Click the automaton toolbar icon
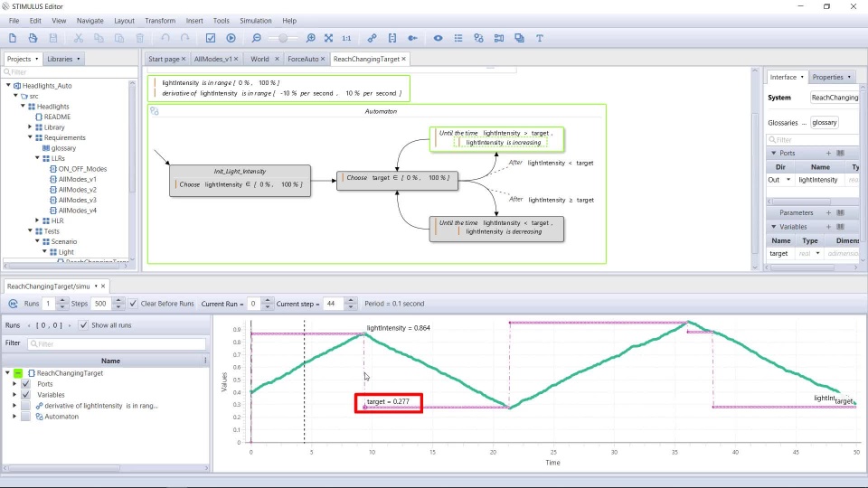868x488 pixels. (x=479, y=38)
